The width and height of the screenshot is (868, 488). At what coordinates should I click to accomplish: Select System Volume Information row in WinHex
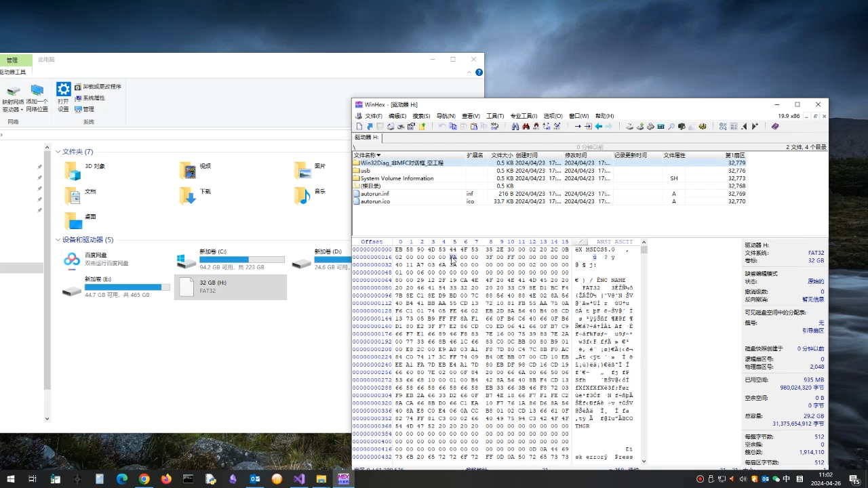click(549, 178)
